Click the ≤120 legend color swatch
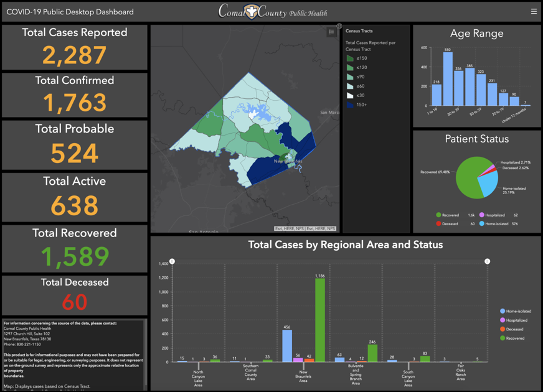Image resolution: width=543 pixels, height=392 pixels. click(x=350, y=67)
